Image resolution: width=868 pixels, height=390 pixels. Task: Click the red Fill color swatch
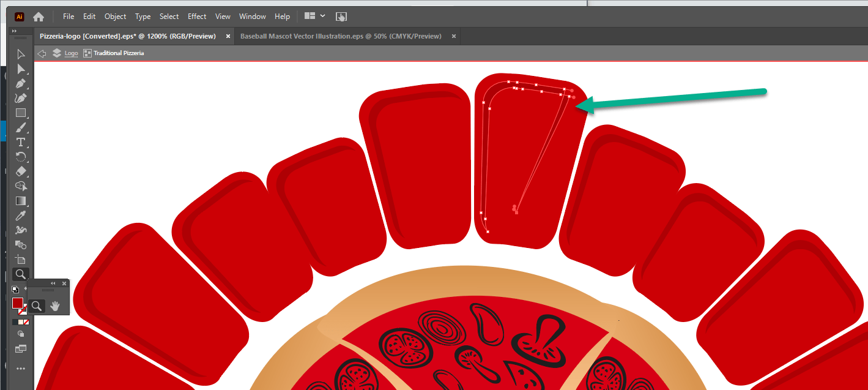coord(17,303)
